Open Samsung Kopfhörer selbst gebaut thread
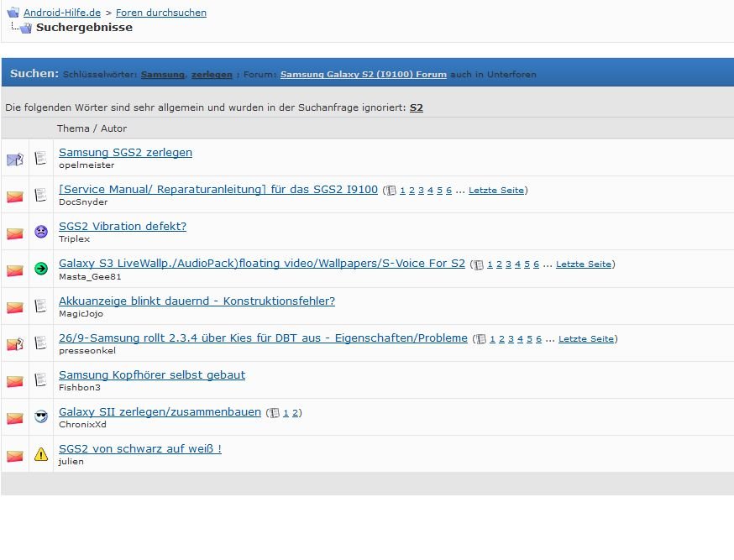Screen dimensions: 734x560 point(152,374)
